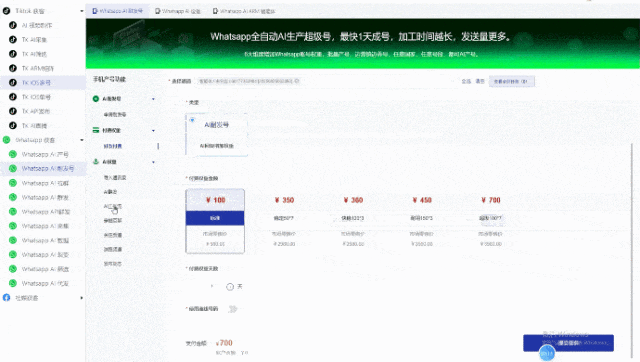This screenshot has height=362, width=640.
Task: Click TikTok icon of highlighted TK iOS row
Action: (x=13, y=82)
